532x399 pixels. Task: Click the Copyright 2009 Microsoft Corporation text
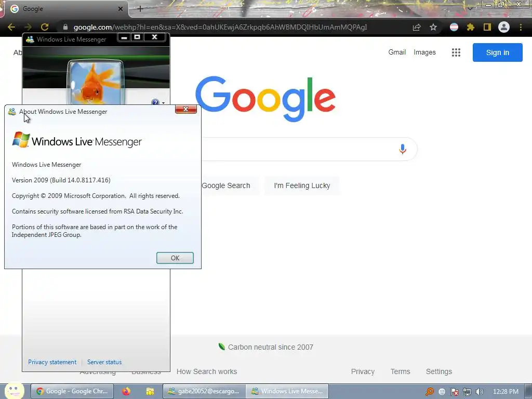coord(96,196)
